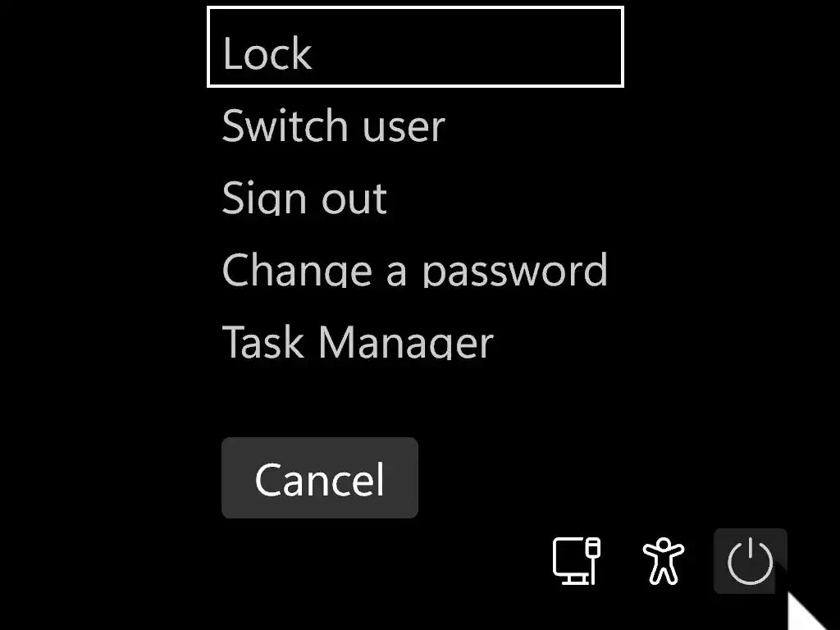Click the Cancel button
840x630 pixels.
[x=320, y=478]
